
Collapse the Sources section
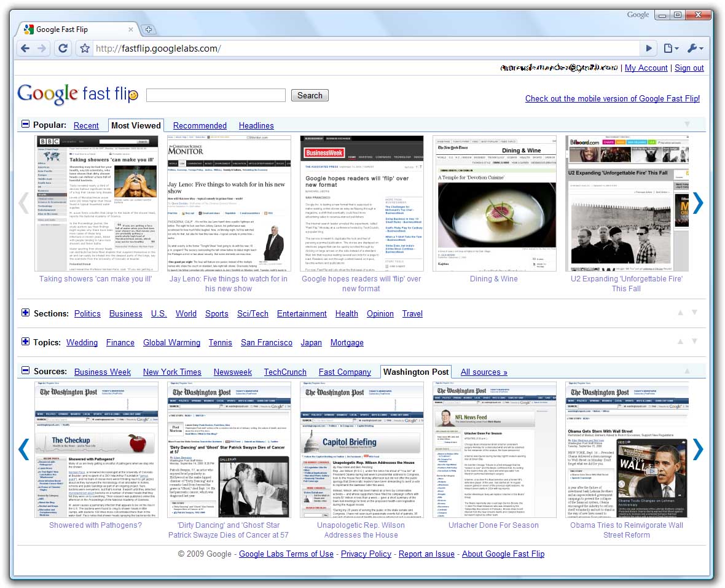[x=25, y=370]
